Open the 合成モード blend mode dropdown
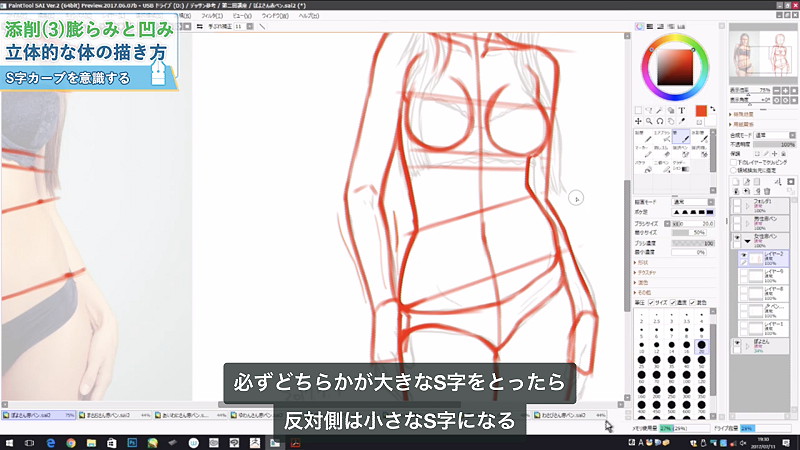Viewport: 800px width, 450px height. (775, 135)
